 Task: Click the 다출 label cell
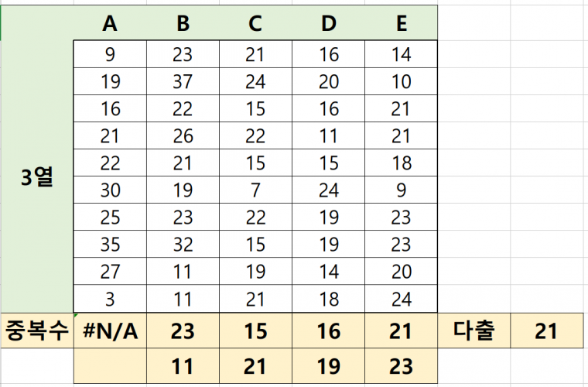[473, 331]
